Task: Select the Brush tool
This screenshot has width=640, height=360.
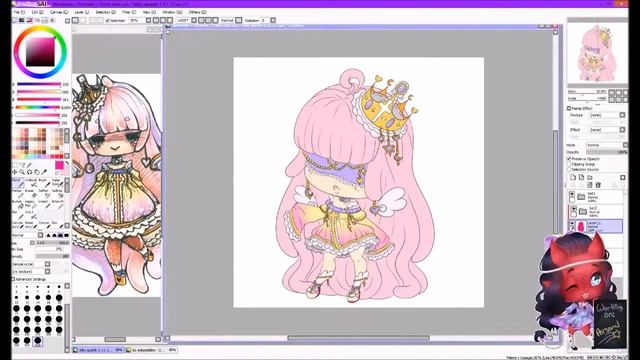Action: [45, 183]
